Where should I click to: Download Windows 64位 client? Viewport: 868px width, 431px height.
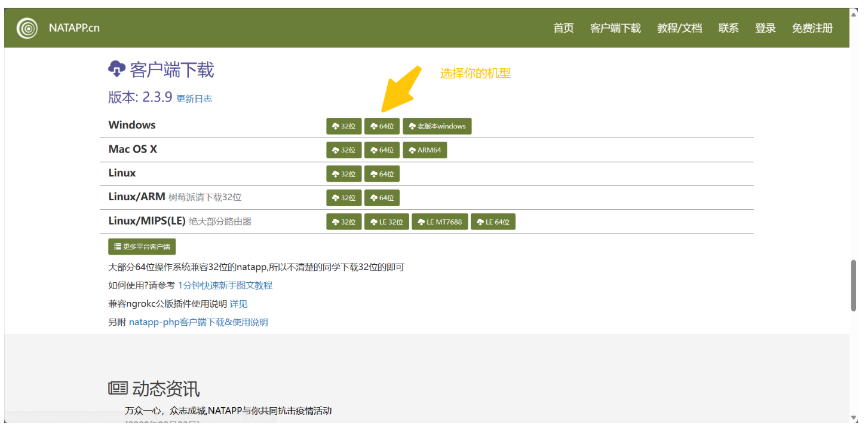point(382,126)
